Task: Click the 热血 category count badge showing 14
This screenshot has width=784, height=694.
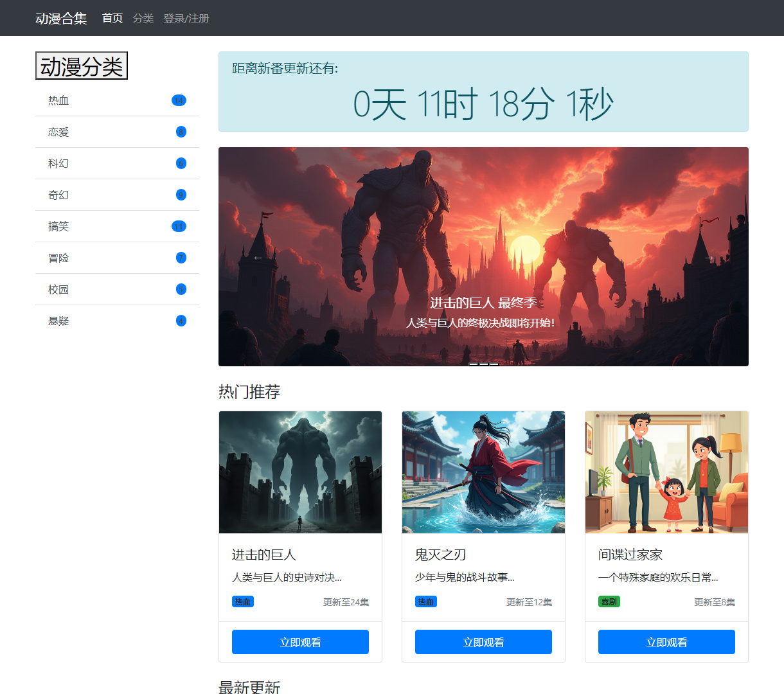Action: pos(179,100)
